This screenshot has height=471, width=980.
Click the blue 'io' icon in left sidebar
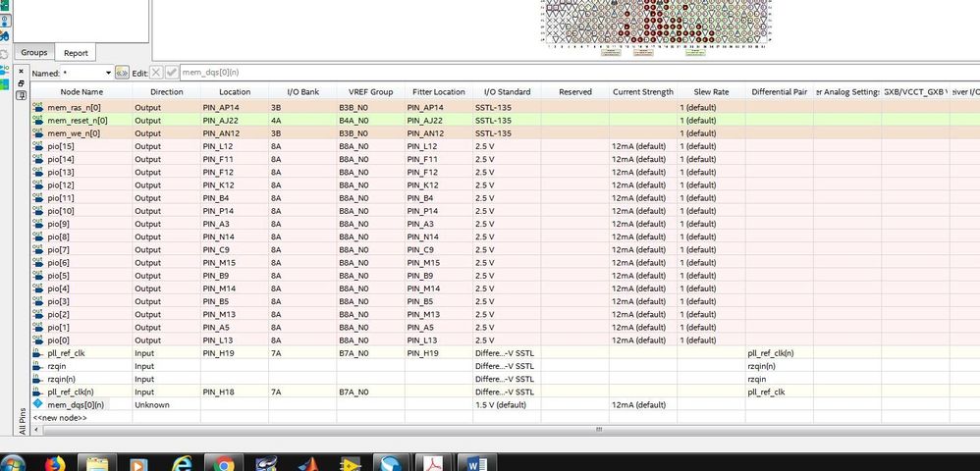click(5, 70)
